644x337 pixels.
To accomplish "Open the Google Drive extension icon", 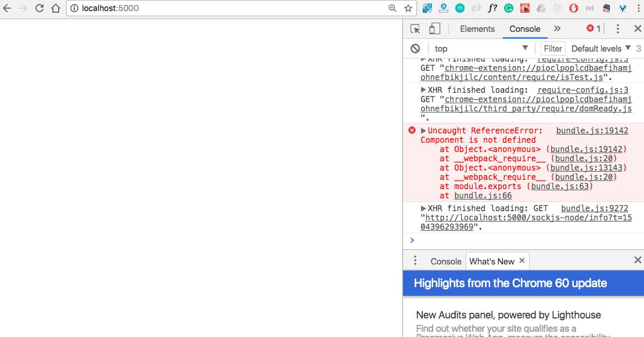I will tap(541, 9).
